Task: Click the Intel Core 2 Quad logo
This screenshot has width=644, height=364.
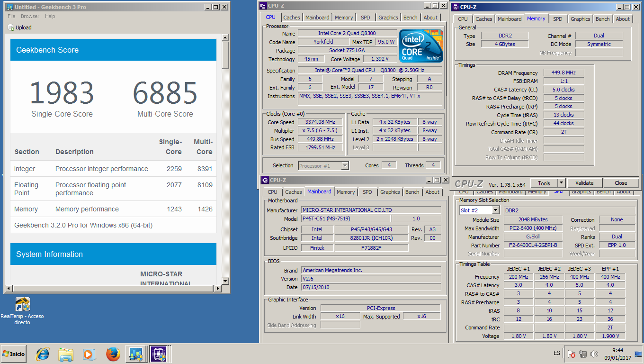Action: [421, 46]
